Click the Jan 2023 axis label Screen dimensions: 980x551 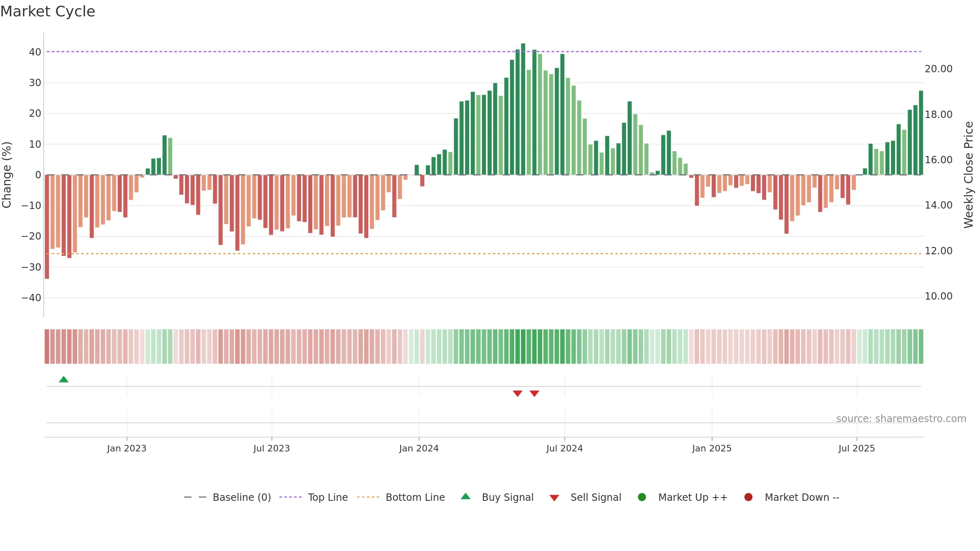127,449
